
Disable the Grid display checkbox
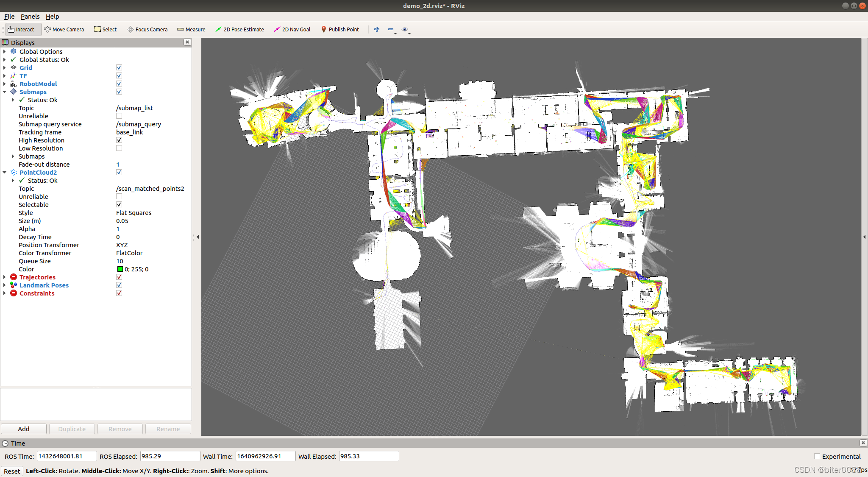point(119,68)
